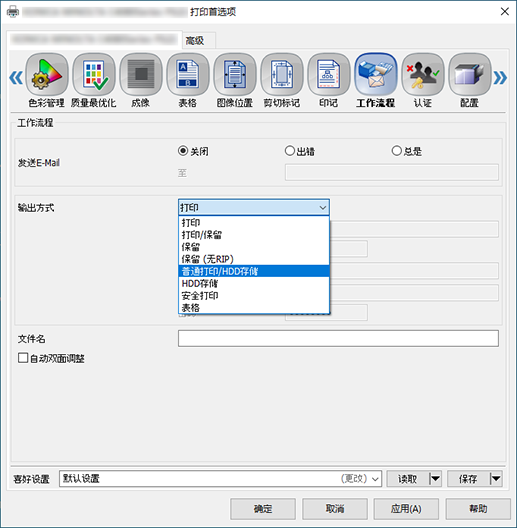The height and width of the screenshot is (528, 517).
Task: Open the 喜好设置 默认设置 combo box
Action: (220, 478)
